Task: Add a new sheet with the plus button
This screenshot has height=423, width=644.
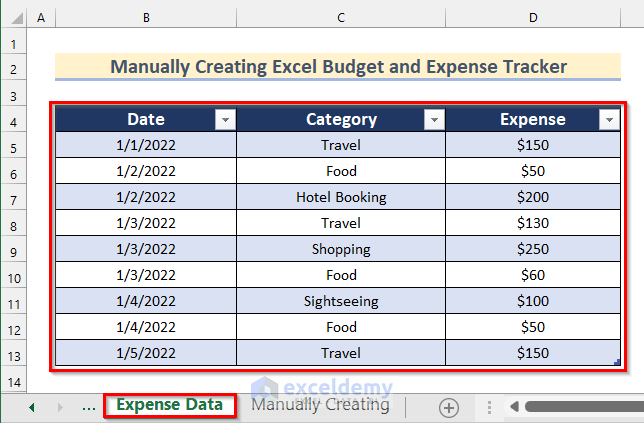Action: [x=449, y=407]
